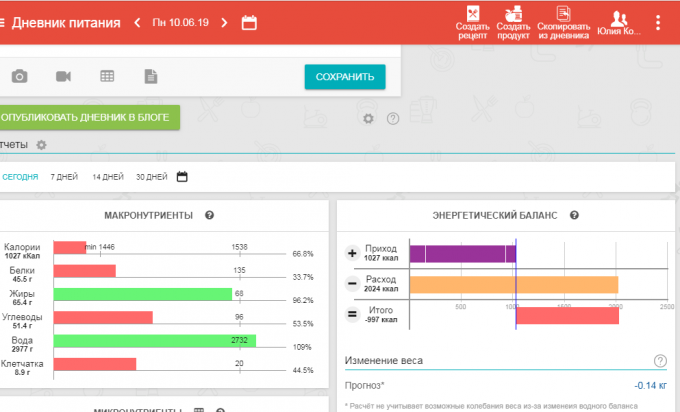Click ОПУБЛИКОВАТЬ ДНЕВНИК В БЛОГЕ button
The height and width of the screenshot is (412, 680).
pyautogui.click(x=86, y=118)
